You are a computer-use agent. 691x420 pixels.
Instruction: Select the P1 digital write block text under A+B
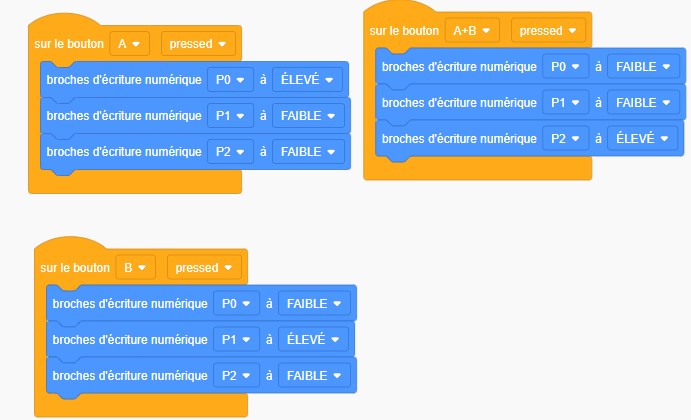coord(459,103)
